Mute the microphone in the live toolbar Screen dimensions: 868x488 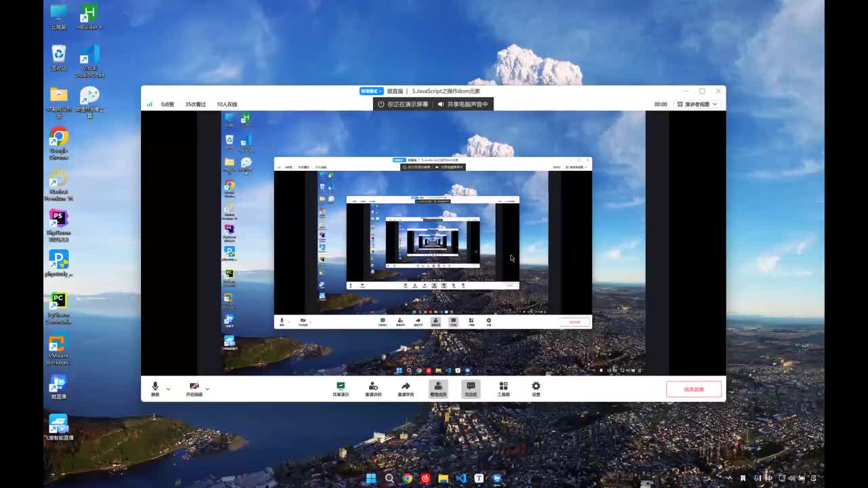155,388
